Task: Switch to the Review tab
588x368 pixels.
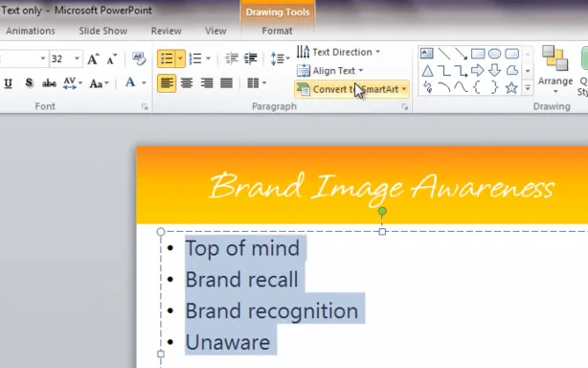Action: (166, 31)
